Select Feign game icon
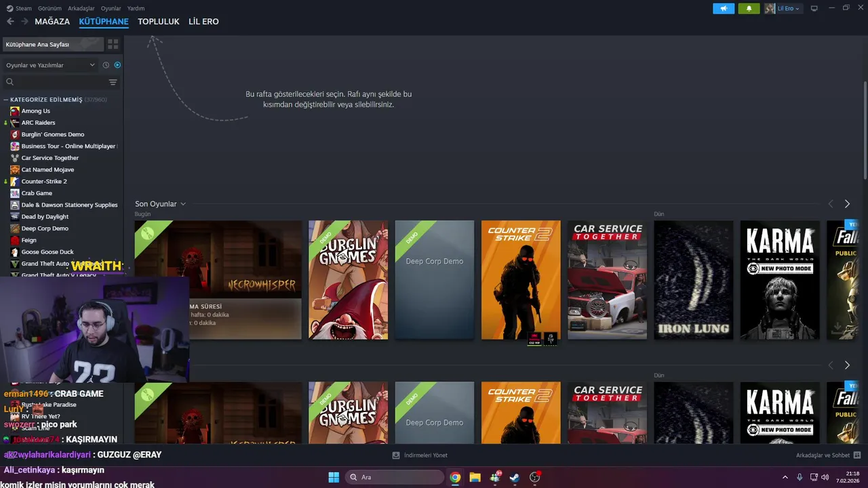The width and height of the screenshot is (868, 488). tap(15, 240)
